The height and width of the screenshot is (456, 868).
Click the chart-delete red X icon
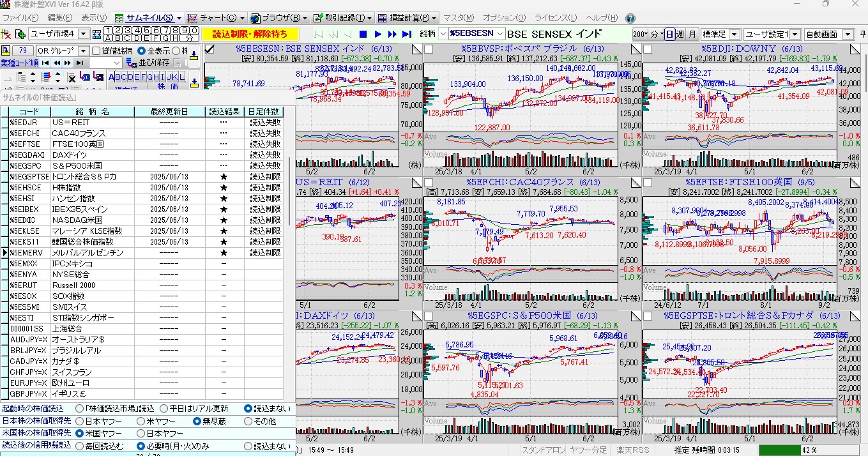click(x=6, y=34)
